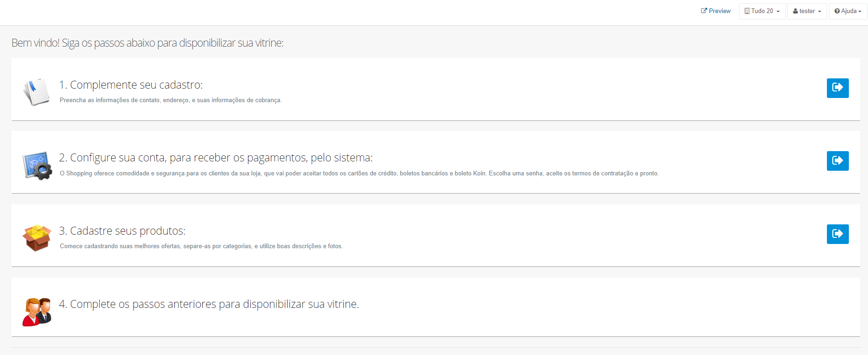Click the question mark icon beside Ajuda
The image size is (868, 355).
[837, 11]
